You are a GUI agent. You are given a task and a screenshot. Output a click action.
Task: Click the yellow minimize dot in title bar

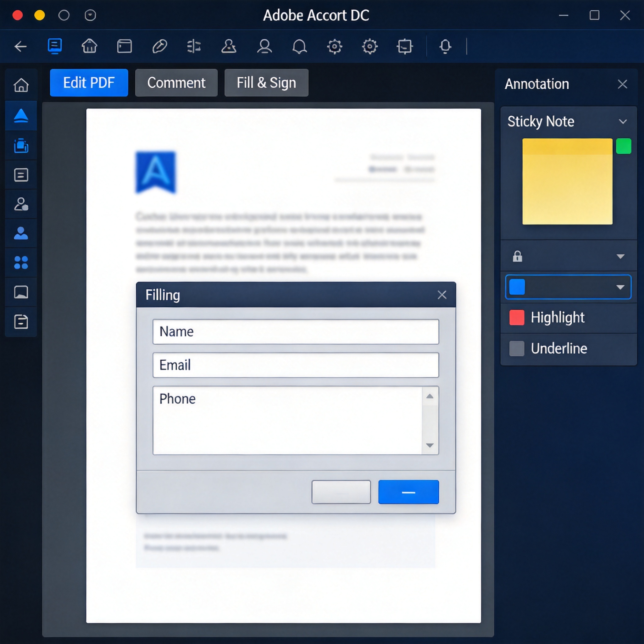coord(39,15)
